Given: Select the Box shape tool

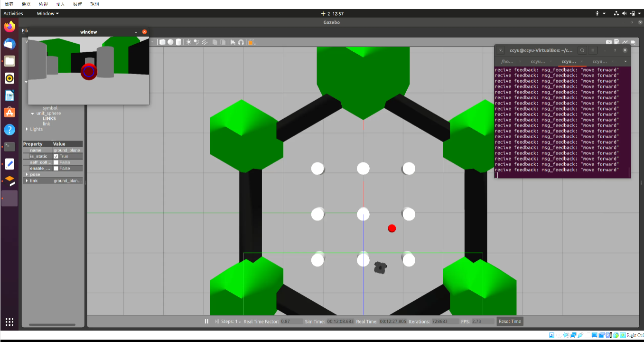Looking at the screenshot, I should point(163,42).
